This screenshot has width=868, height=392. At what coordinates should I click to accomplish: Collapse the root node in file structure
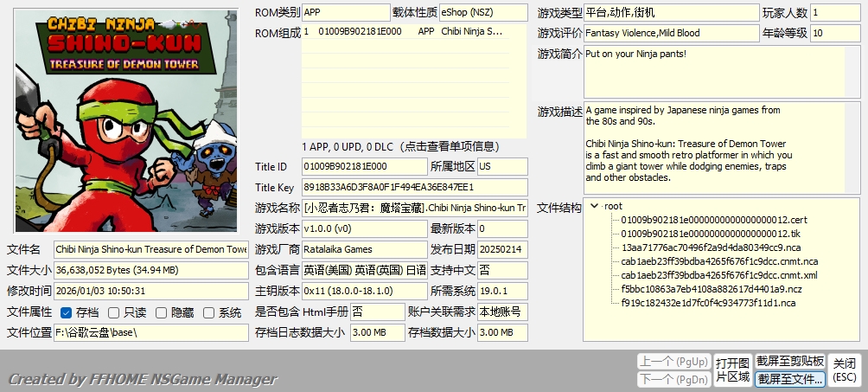(595, 206)
